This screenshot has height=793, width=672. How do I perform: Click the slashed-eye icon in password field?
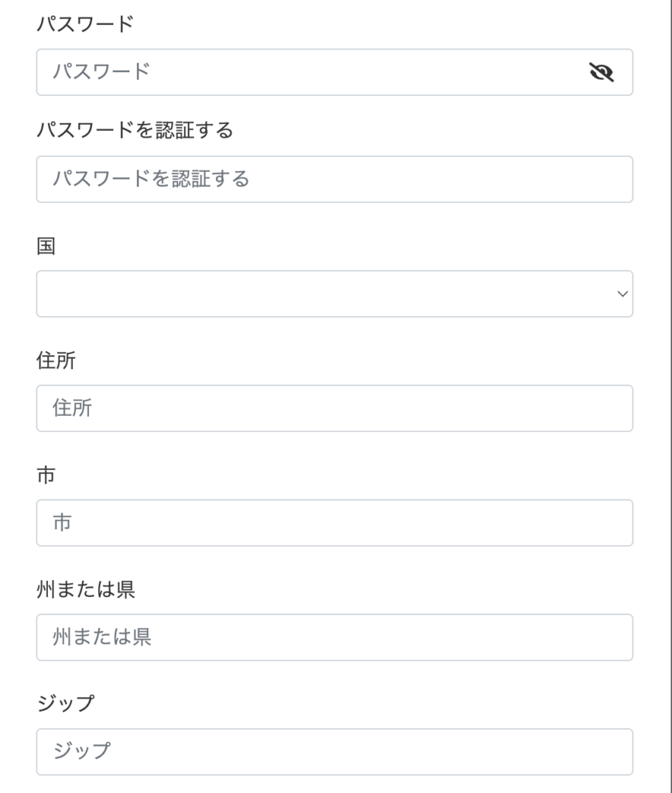tap(602, 72)
